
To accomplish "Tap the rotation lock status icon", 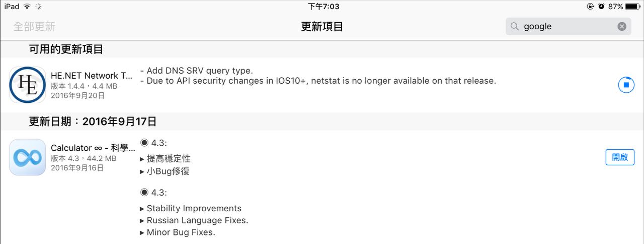I will (590, 7).
